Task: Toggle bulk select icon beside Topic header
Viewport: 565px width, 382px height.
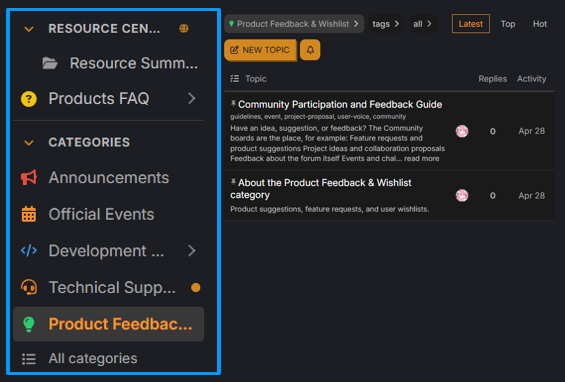Action: point(235,79)
